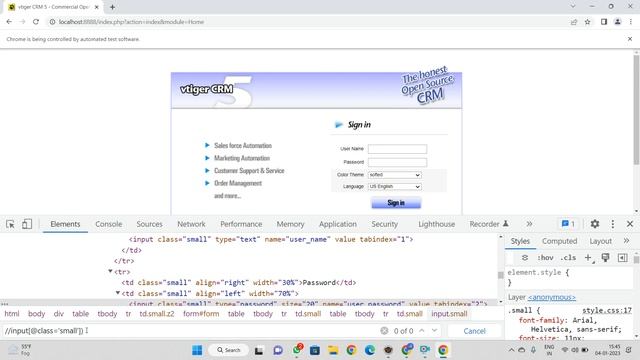Select html in the breadcrumb trail
The height and width of the screenshot is (360, 640).
tap(12, 314)
